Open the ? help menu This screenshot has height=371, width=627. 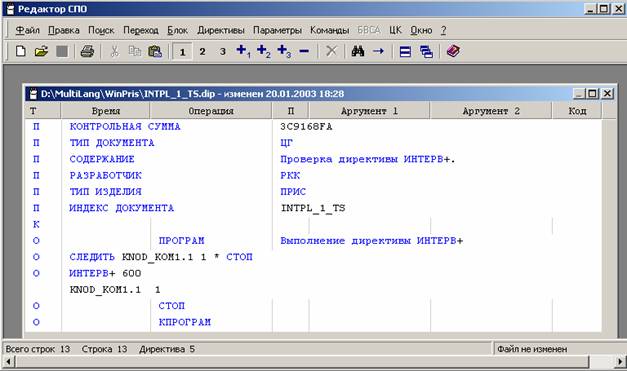[443, 30]
